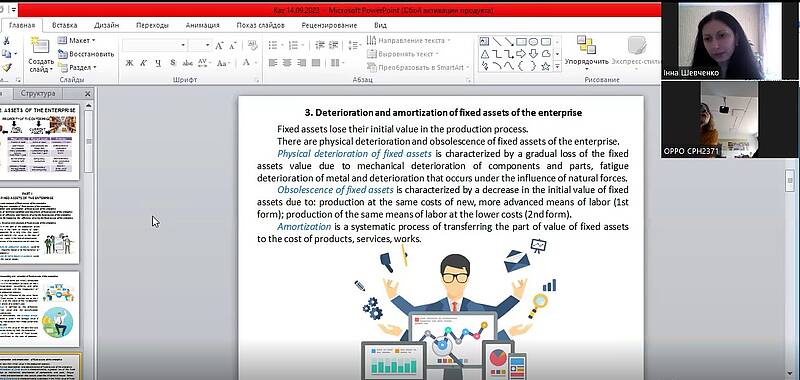This screenshot has height=380, width=800.
Task: Expand the font name combo box
Action: (x=154, y=45)
